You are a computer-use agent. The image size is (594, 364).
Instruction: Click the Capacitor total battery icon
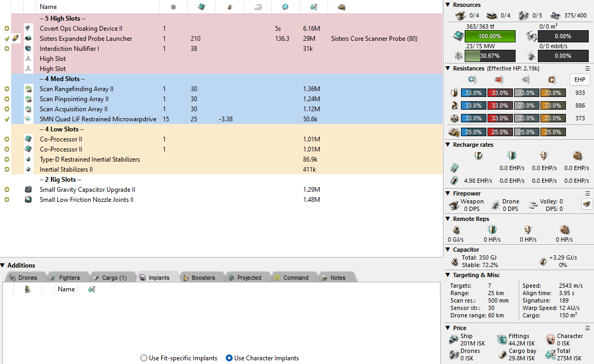(455, 261)
